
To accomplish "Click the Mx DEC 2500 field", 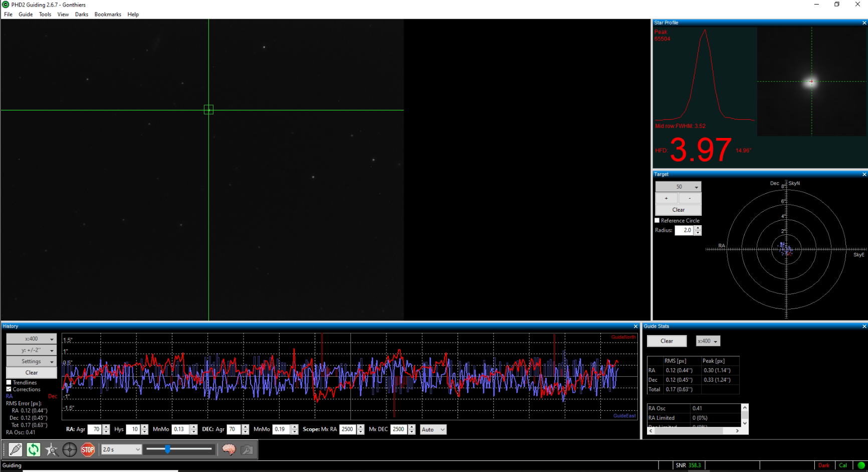I will click(399, 429).
